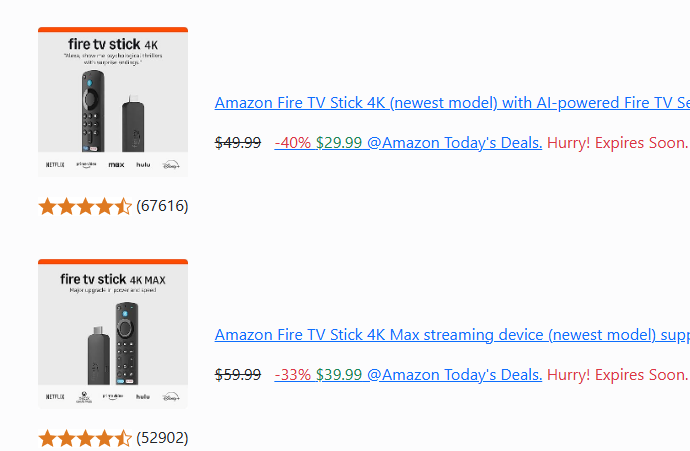Click the -40% discount link
The image size is (690, 451).
(x=293, y=143)
